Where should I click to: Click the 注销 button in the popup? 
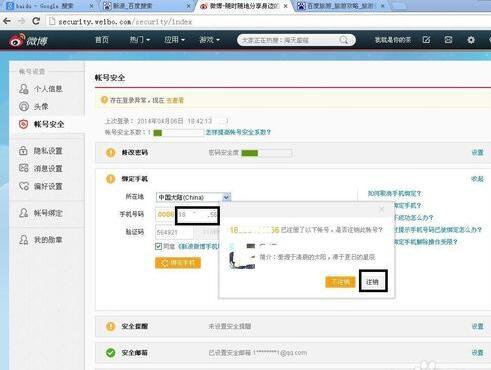pos(373,282)
